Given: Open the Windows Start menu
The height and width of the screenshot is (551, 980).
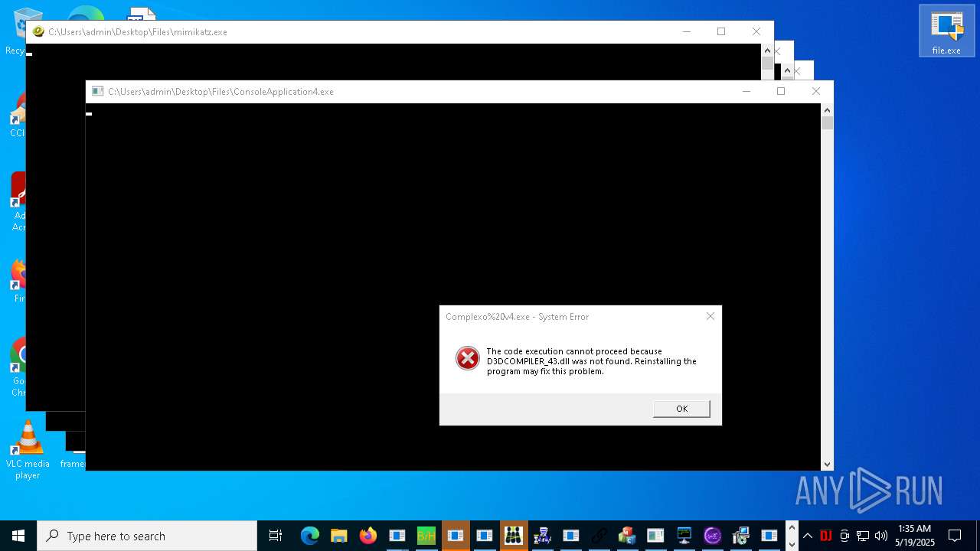Looking at the screenshot, I should tap(18, 536).
